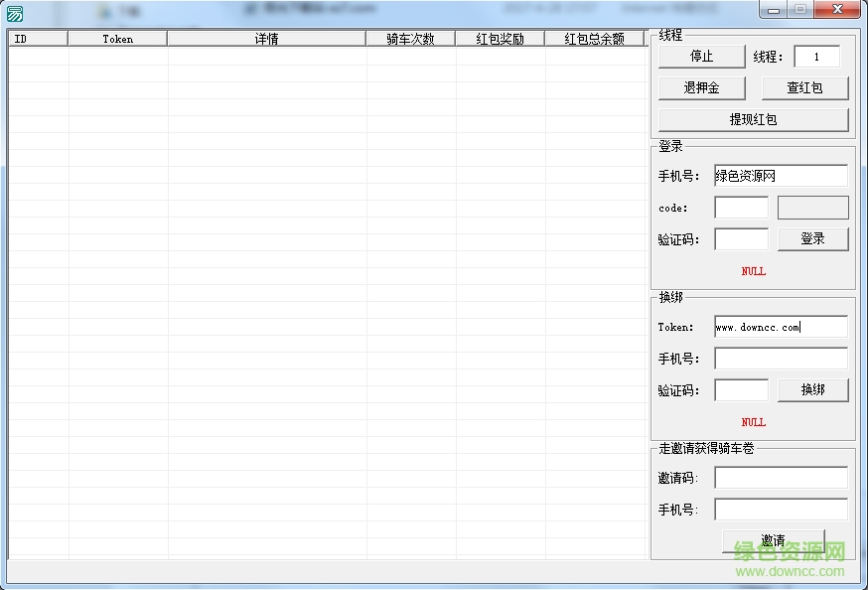Click the 换绑 验证码 input field
This screenshot has width=868, height=590.
(741, 390)
